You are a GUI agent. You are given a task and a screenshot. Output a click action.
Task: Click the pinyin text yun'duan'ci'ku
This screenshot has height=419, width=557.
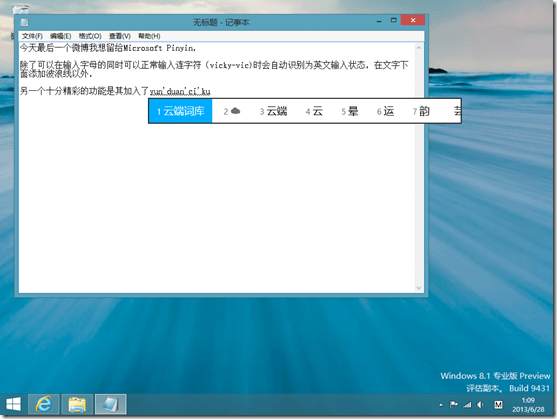(x=180, y=91)
